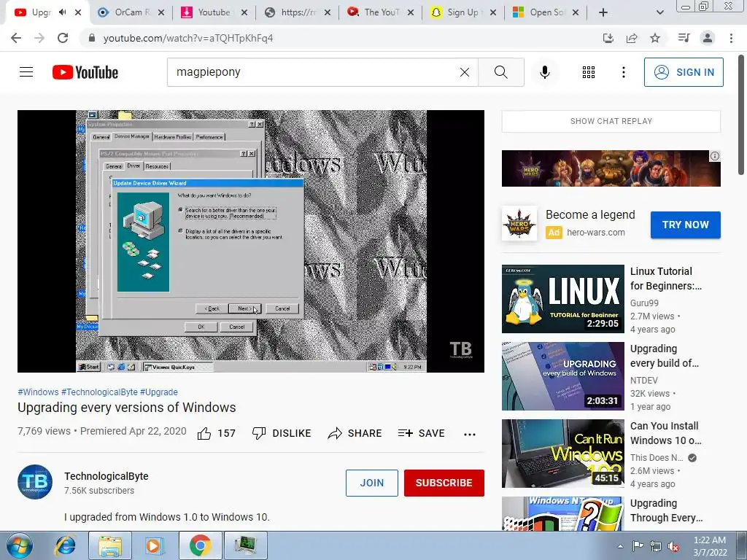Click SHOW CHAT REPLAY
747x560 pixels.
point(611,121)
